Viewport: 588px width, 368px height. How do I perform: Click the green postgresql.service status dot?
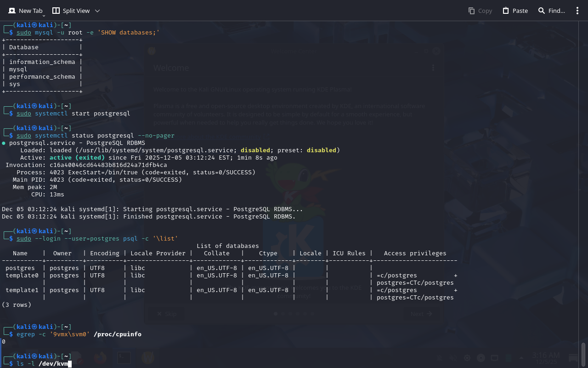pyautogui.click(x=4, y=143)
